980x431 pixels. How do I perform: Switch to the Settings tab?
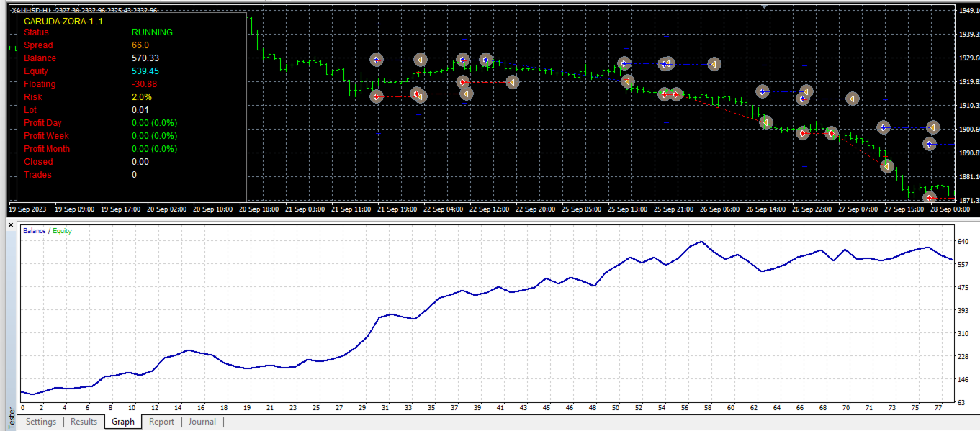(41, 422)
